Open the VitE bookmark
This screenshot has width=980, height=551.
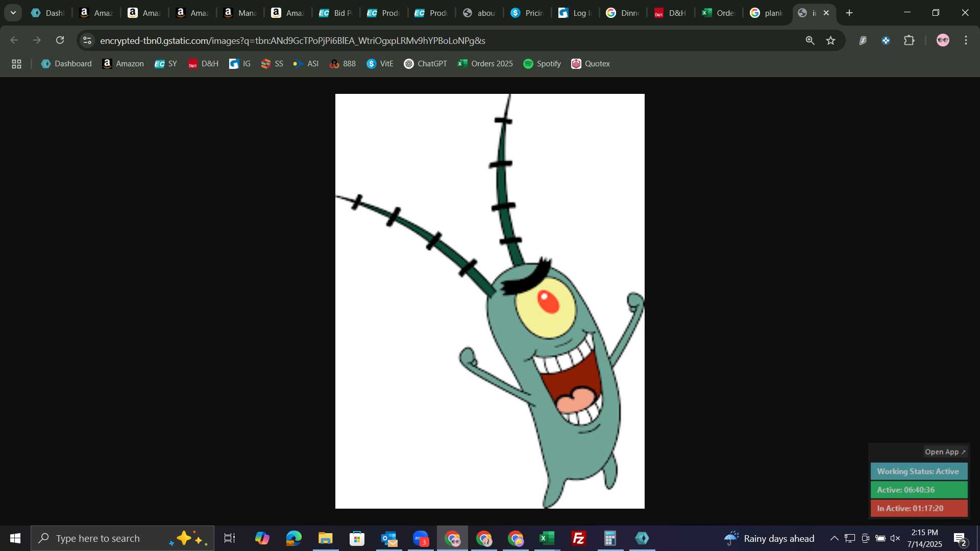coord(380,64)
